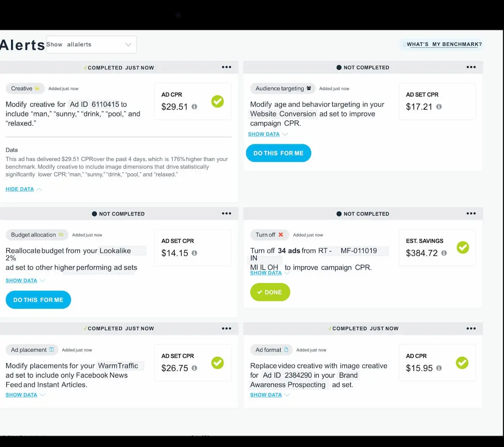Click the info icon next to $15.95

click(x=438, y=368)
